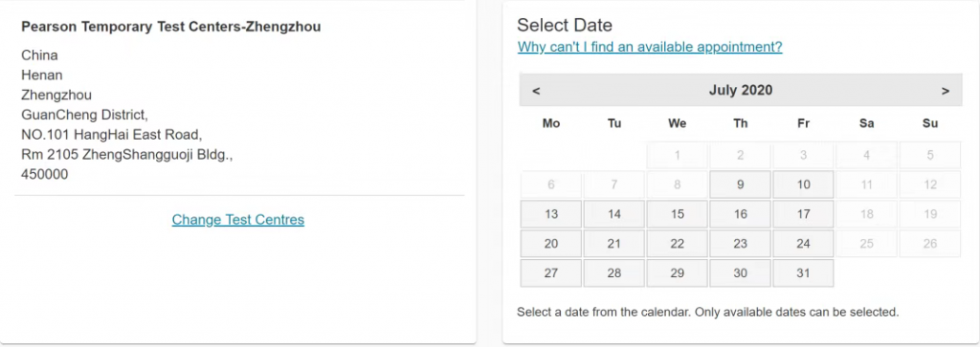Open 'Why can't I find an available appointment?'
Screen dimensions: 980x347
[650, 47]
